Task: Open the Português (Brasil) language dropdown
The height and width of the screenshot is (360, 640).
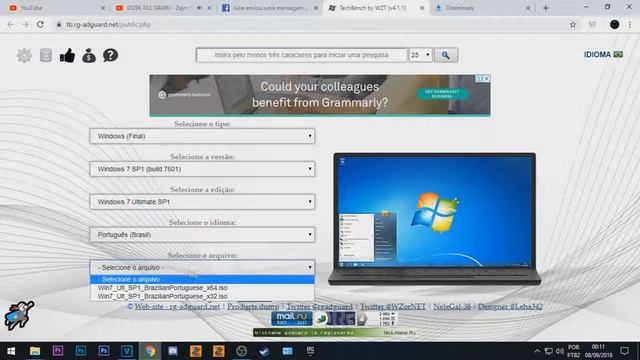Action: [x=202, y=235]
